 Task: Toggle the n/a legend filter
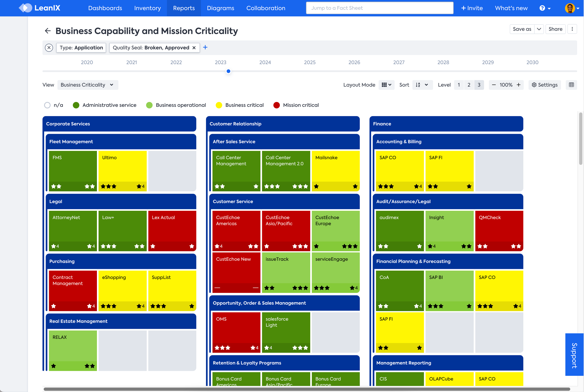pyautogui.click(x=47, y=105)
